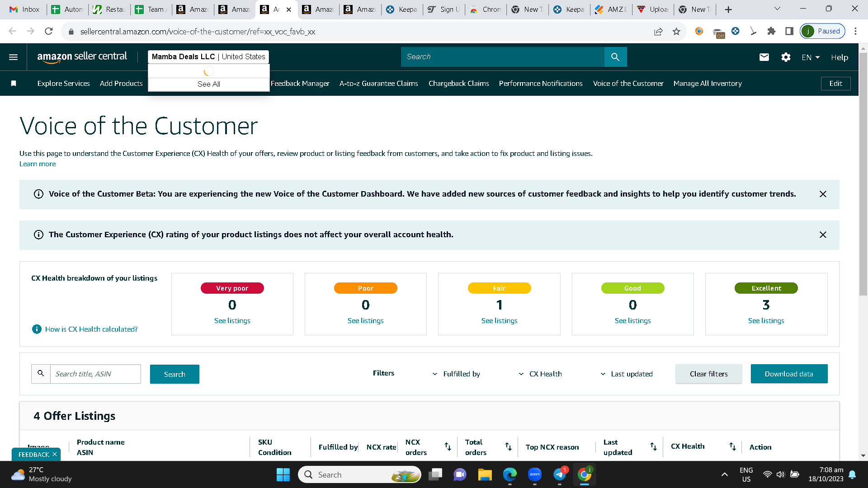This screenshot has width=868, height=488.
Task: Share this page icon in address bar
Action: pyautogui.click(x=658, y=31)
